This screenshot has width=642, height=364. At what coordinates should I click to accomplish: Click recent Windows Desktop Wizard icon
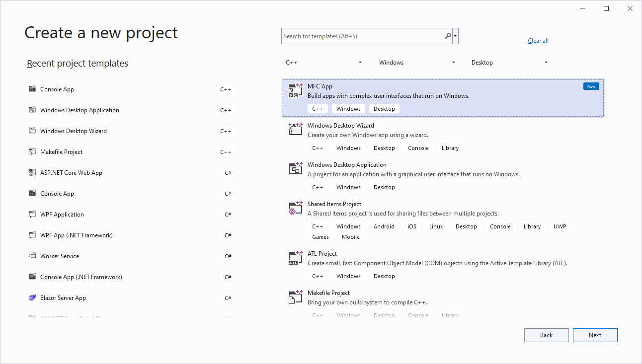click(x=32, y=131)
